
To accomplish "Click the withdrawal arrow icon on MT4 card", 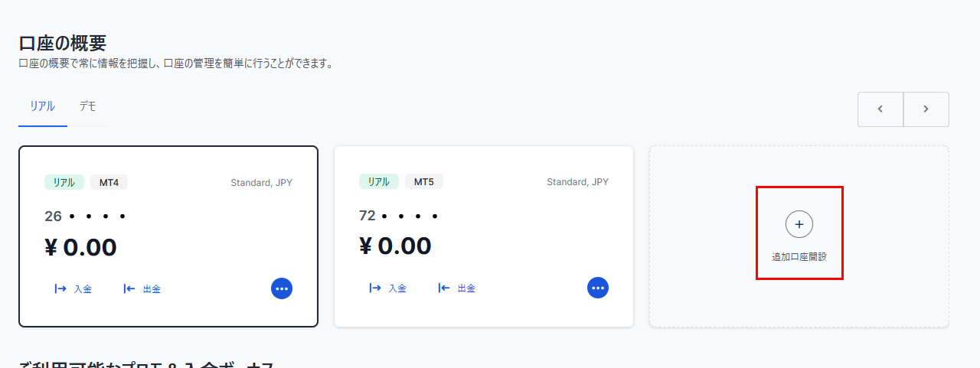I will click(129, 289).
